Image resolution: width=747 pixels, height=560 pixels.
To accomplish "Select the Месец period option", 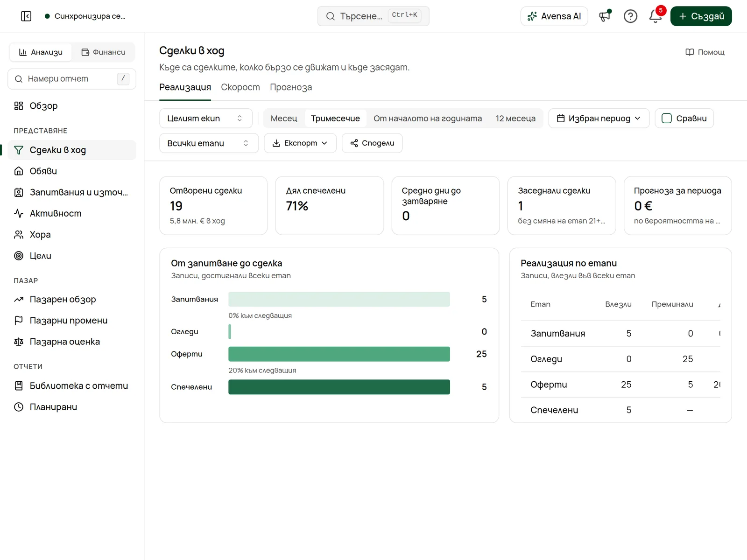I will tap(284, 119).
